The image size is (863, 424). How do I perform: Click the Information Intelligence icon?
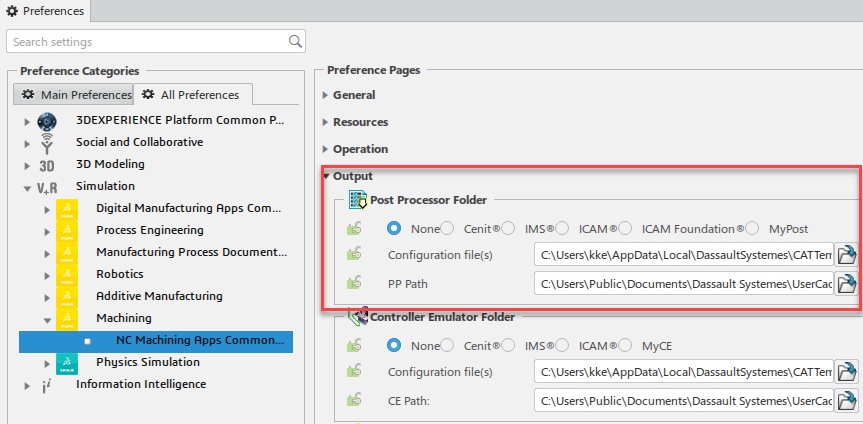coord(47,386)
